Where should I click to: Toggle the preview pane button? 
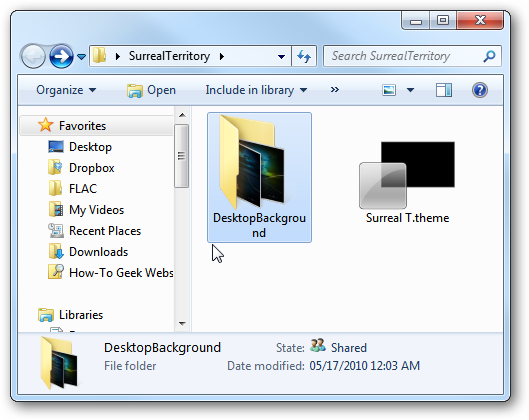pyautogui.click(x=444, y=90)
